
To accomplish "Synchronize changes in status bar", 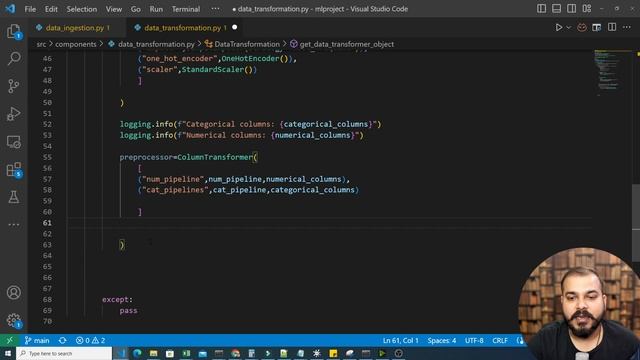I will (62, 340).
